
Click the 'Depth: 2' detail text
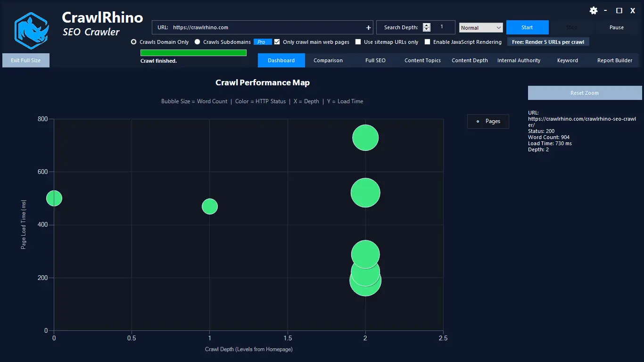click(538, 149)
